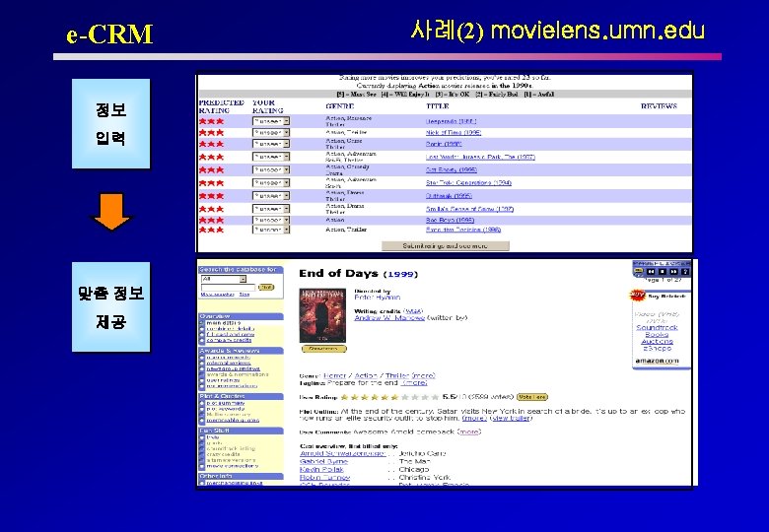769x532 pixels.
Task: Open the 'All' search category dropdown
Action: 224,279
